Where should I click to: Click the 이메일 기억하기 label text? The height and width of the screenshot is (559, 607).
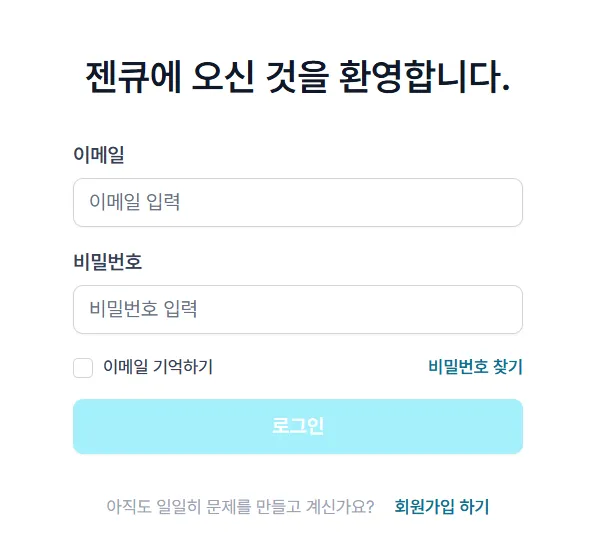[157, 368]
